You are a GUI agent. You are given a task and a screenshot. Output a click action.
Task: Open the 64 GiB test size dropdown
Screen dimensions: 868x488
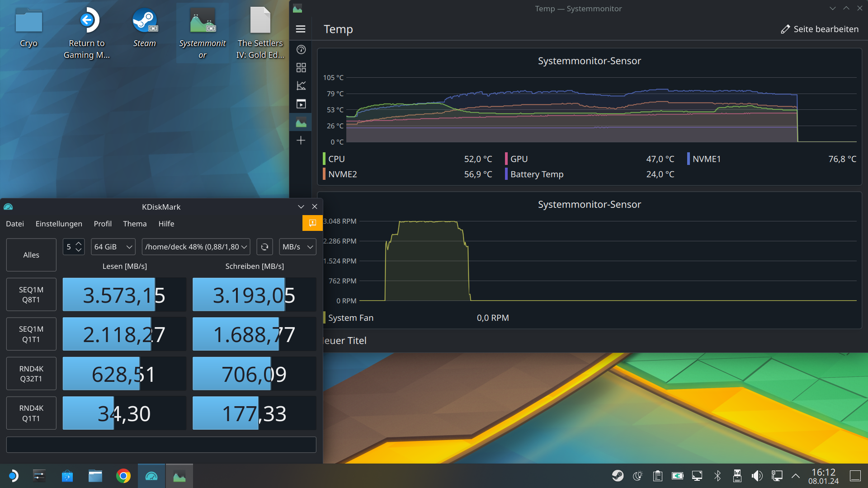[x=113, y=247]
